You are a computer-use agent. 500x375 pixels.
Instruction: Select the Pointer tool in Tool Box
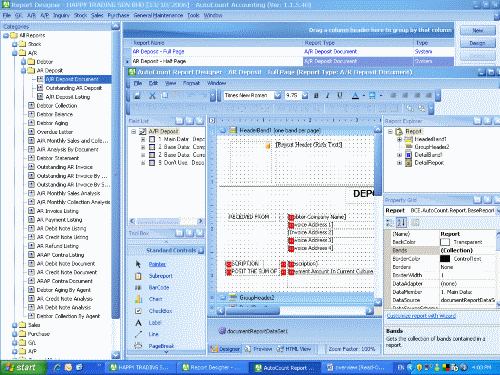[x=157, y=264]
